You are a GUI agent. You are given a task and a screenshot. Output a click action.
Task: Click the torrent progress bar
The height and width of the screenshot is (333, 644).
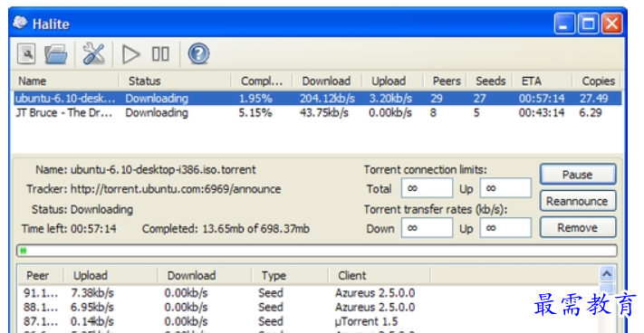pos(317,251)
